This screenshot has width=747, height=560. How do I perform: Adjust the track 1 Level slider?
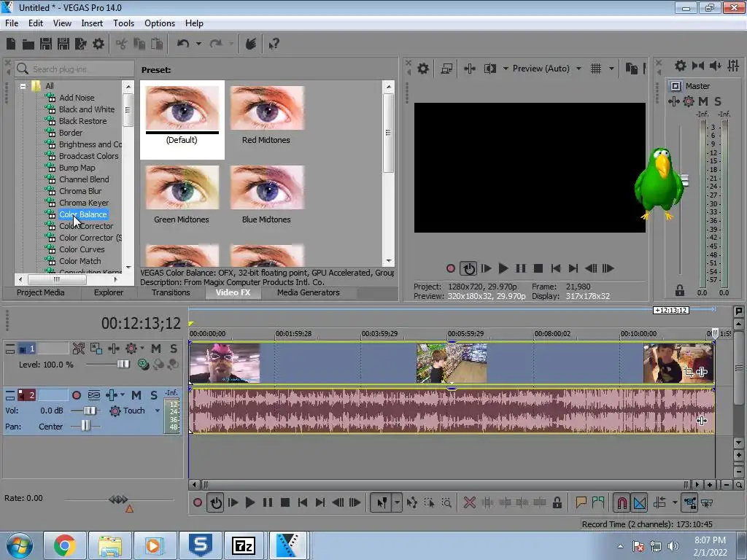[x=123, y=365]
